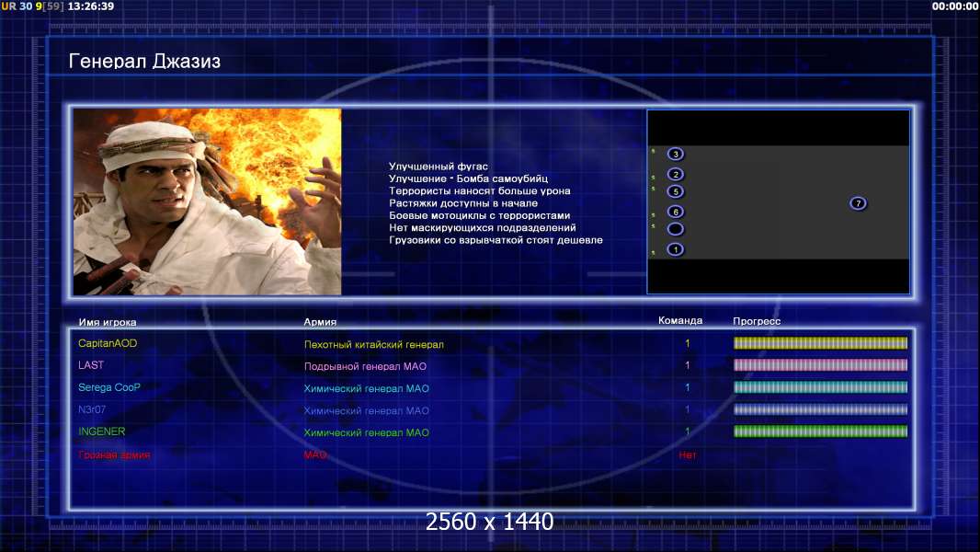Image resolution: width=980 pixels, height=552 pixels.
Task: Click the 13:26:39 clock at top left
Action: [91, 6]
